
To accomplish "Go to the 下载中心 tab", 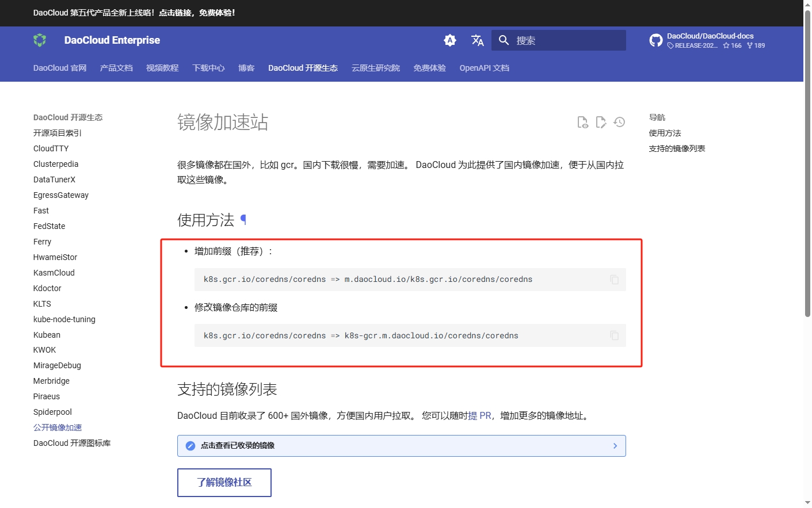I will (208, 68).
